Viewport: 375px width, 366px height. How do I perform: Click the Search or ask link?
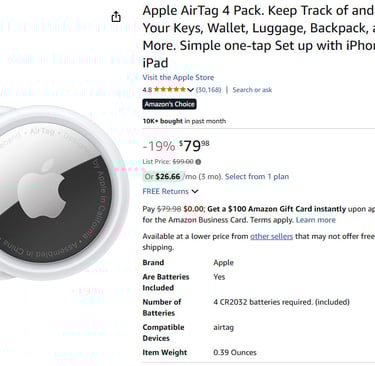(x=252, y=90)
